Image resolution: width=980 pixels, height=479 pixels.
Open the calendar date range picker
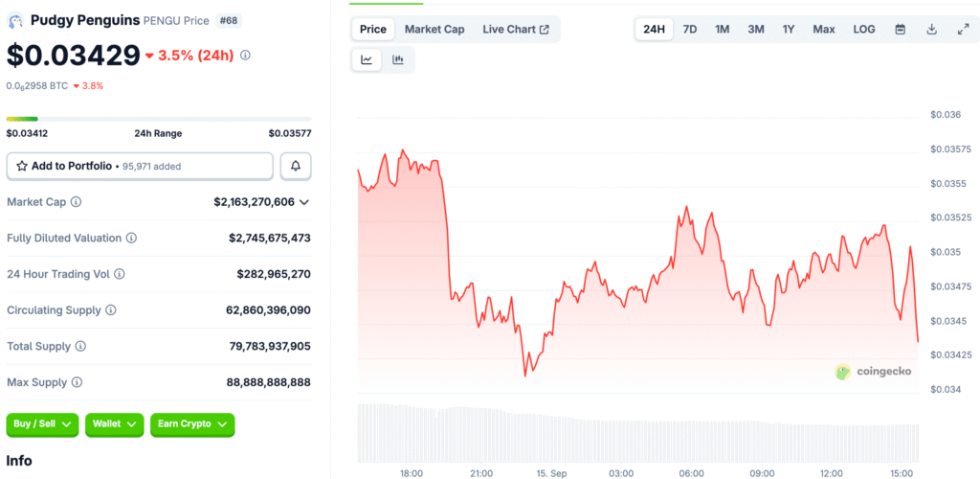900,30
